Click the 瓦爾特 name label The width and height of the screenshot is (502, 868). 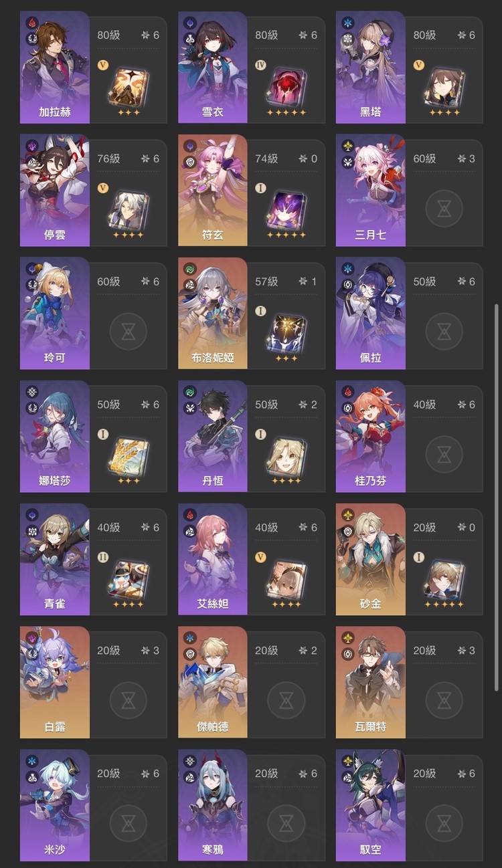(370, 726)
